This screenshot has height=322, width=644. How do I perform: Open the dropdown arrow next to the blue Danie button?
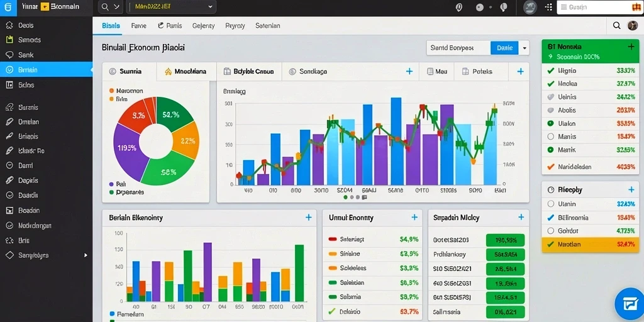click(x=524, y=48)
